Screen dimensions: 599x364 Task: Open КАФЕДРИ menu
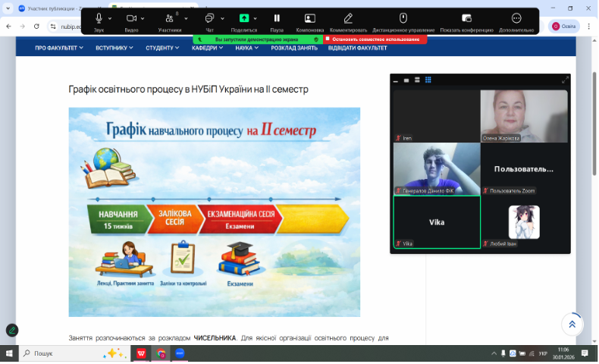click(x=208, y=48)
